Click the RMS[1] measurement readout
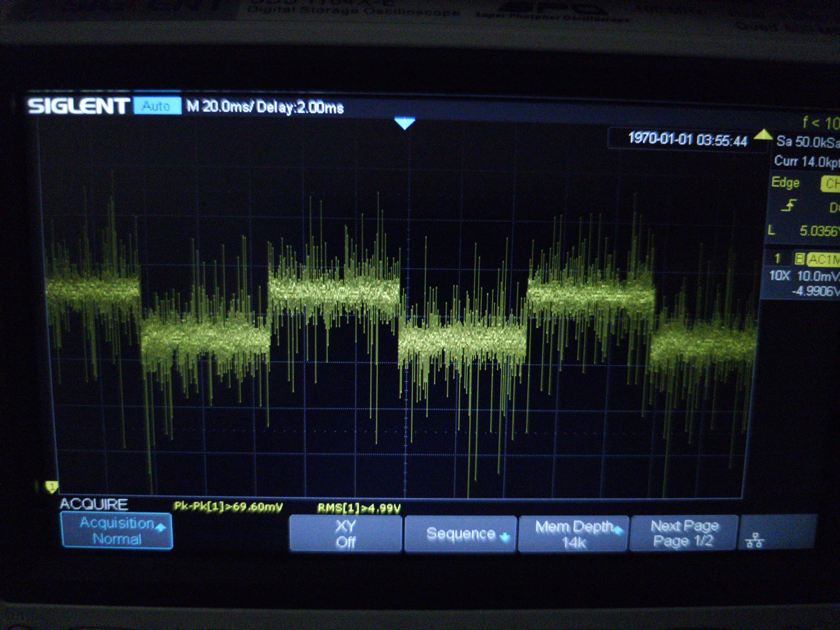 [359, 508]
